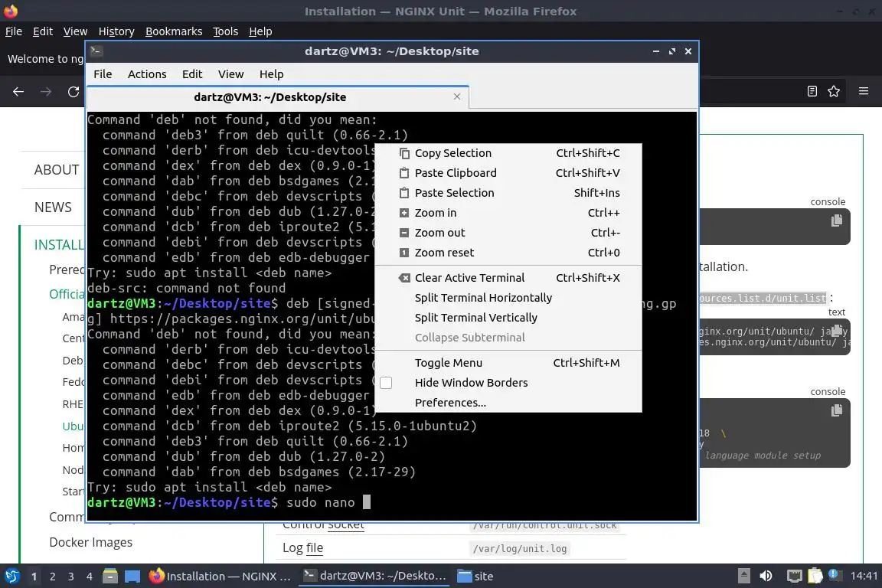Open removable media tray icon
The image size is (882, 588).
point(743,577)
